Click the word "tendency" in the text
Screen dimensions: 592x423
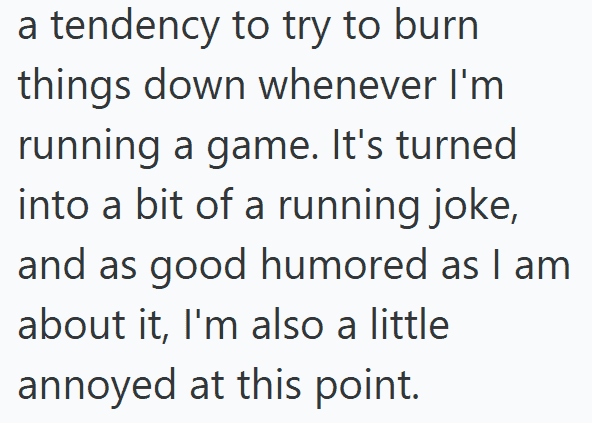(135, 26)
